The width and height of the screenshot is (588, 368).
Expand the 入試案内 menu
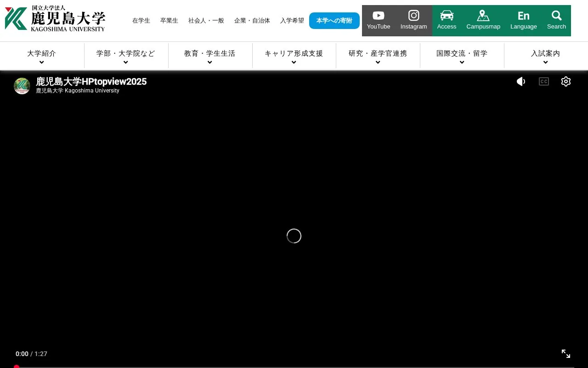click(x=546, y=56)
